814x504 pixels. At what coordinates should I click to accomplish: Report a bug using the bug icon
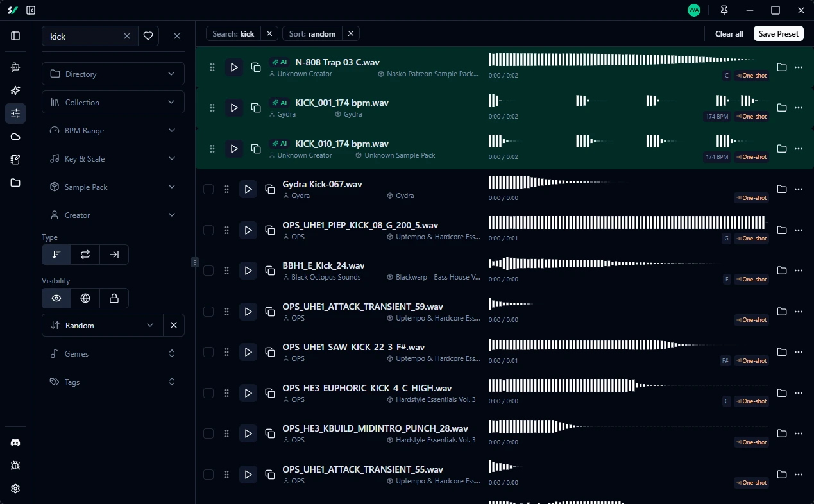point(15,465)
